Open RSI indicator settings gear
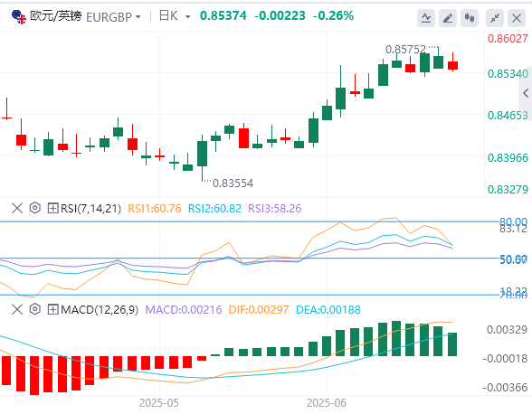Viewport: 532px width, 414px height. (x=35, y=208)
